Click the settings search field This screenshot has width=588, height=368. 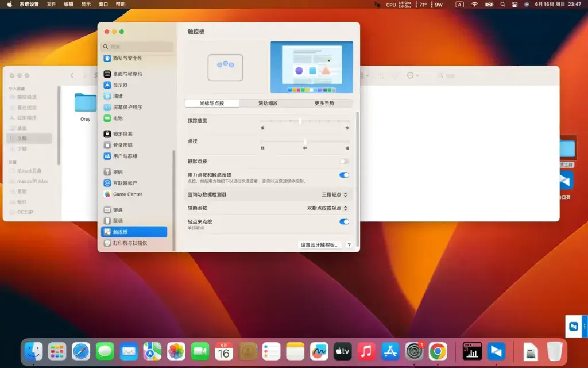[137, 47]
